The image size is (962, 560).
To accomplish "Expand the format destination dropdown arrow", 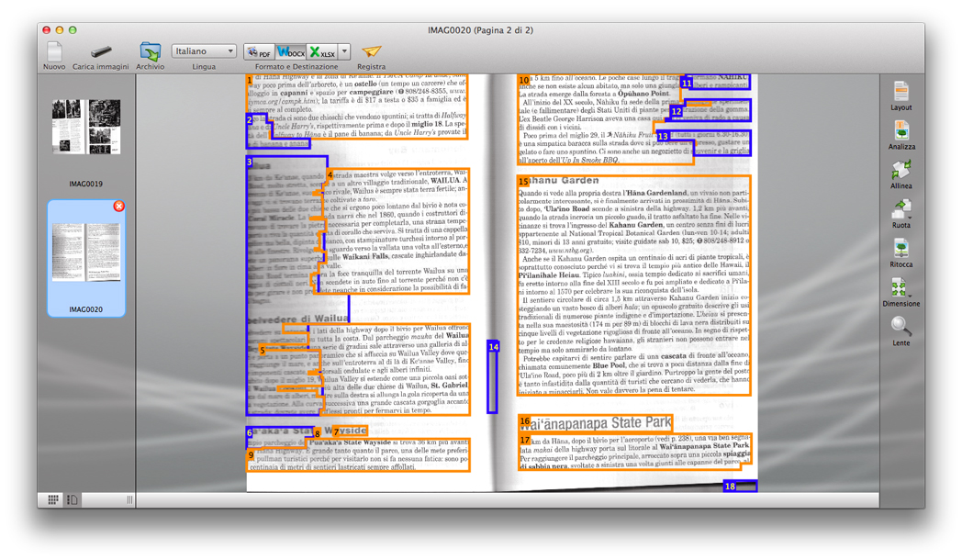I will [x=344, y=52].
